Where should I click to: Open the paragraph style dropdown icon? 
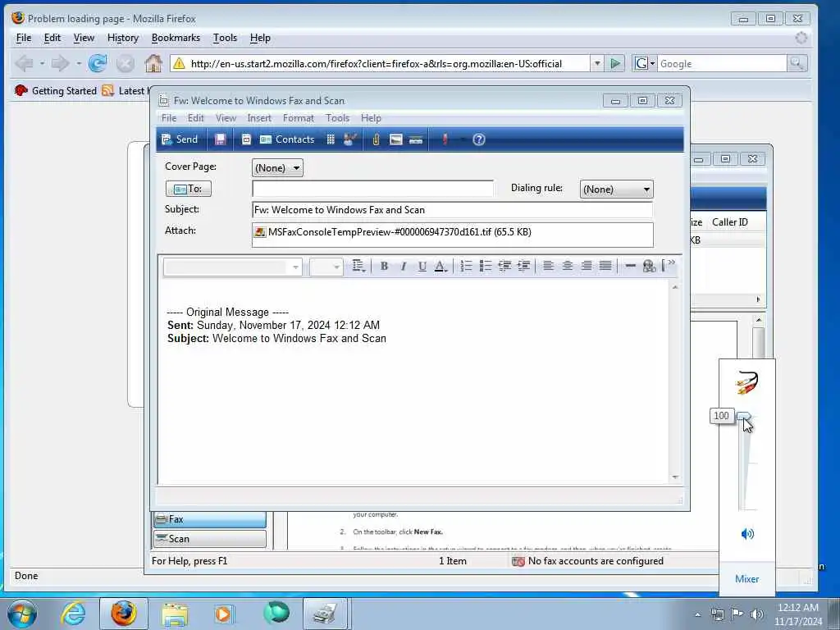pyautogui.click(x=358, y=267)
